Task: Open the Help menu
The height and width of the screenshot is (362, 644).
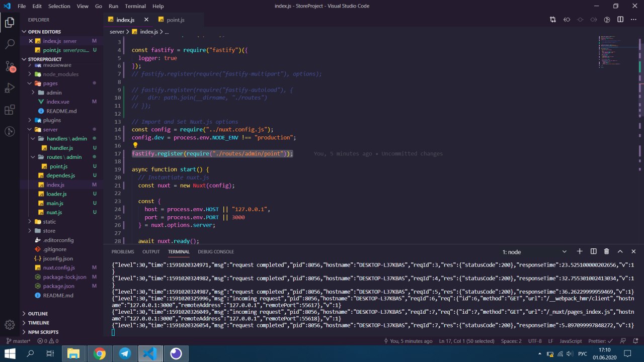Action: point(158,6)
